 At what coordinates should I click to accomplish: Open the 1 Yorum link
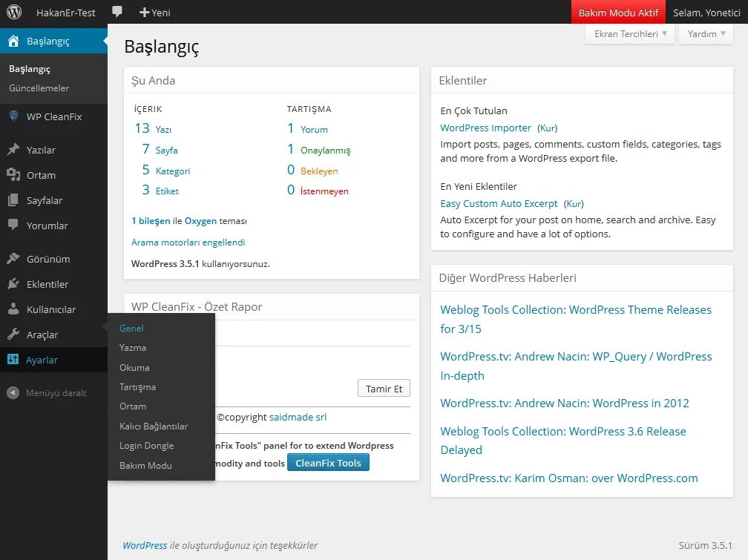pyautogui.click(x=308, y=129)
